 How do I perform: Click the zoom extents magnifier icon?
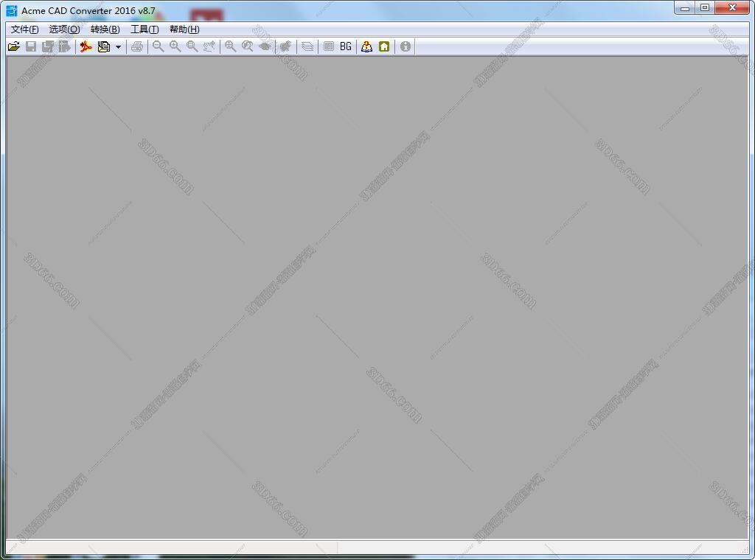(230, 46)
